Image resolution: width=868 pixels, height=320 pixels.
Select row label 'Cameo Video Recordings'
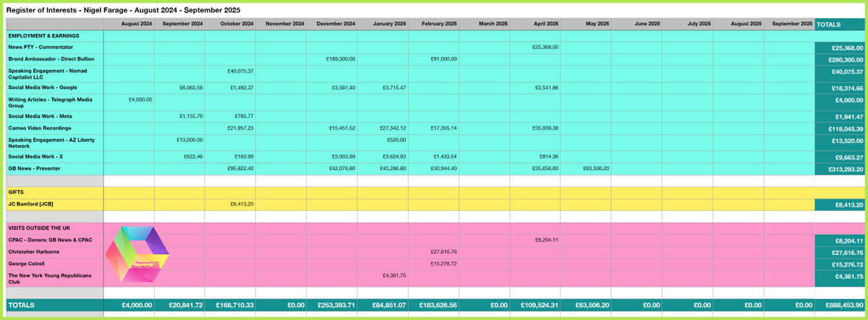point(39,127)
